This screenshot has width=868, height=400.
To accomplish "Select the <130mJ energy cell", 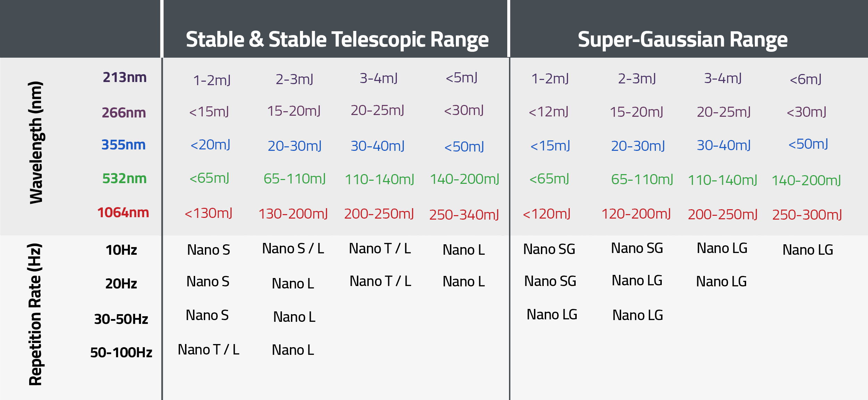I will pos(208,213).
